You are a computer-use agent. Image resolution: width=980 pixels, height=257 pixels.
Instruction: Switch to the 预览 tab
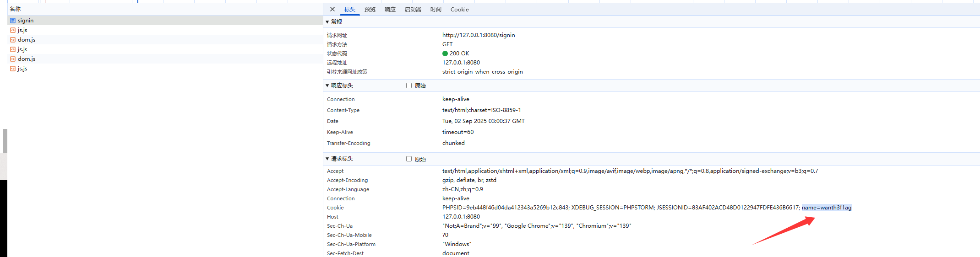pos(370,10)
